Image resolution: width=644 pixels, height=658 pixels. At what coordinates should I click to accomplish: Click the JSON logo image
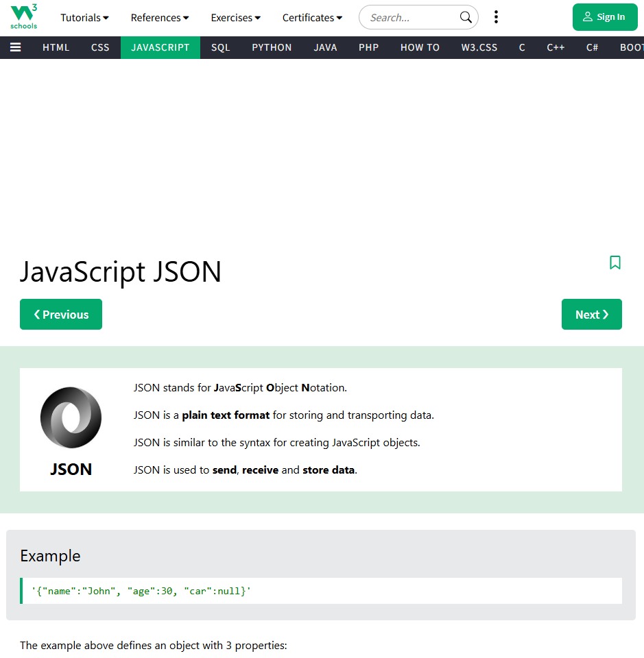pyautogui.click(x=71, y=417)
